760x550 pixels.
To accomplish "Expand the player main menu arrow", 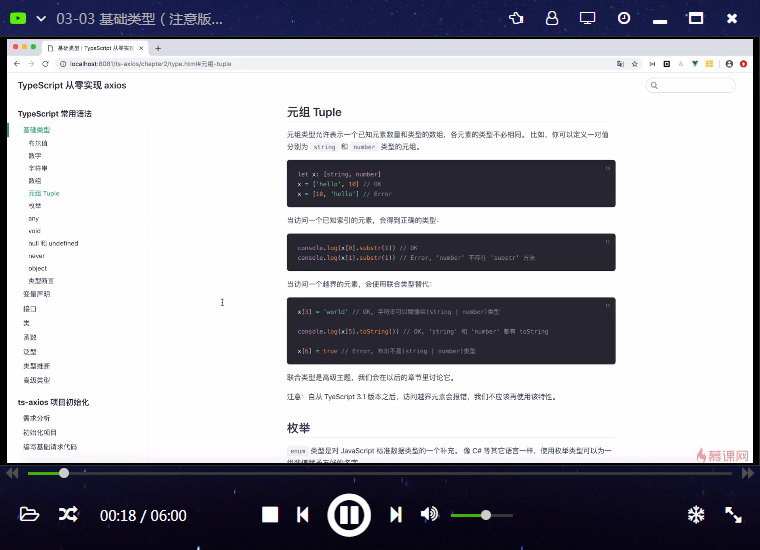I will 41,19.
